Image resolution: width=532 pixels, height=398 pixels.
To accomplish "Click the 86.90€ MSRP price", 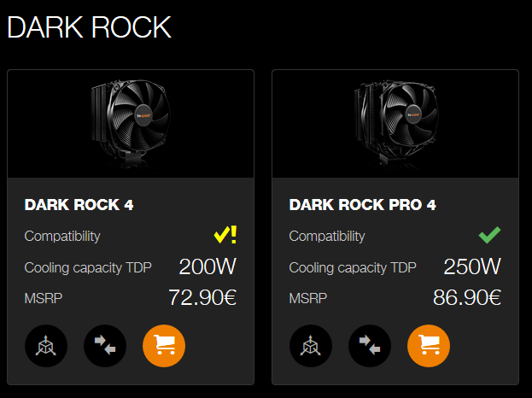I will (467, 297).
